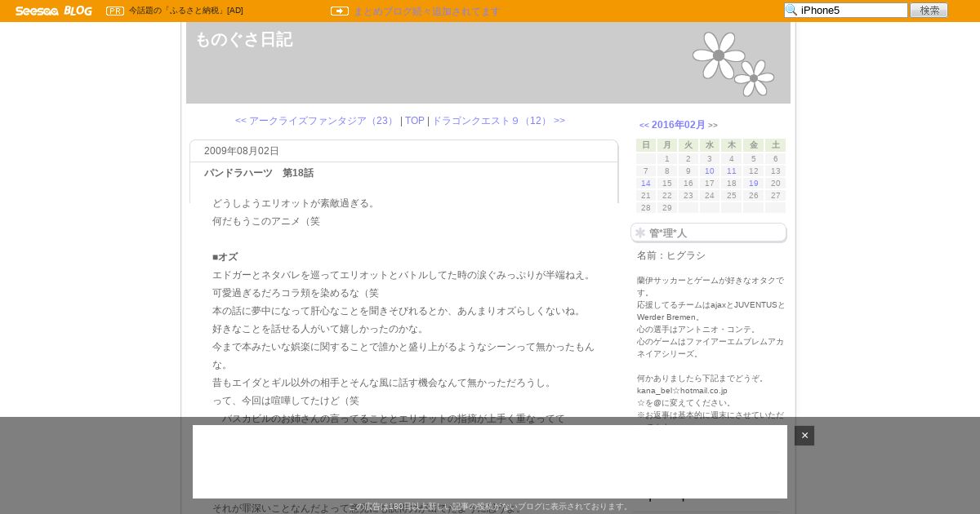The height and width of the screenshot is (514, 980).
Task: Click the Seesaa BLOG logo
Action: 54,11
